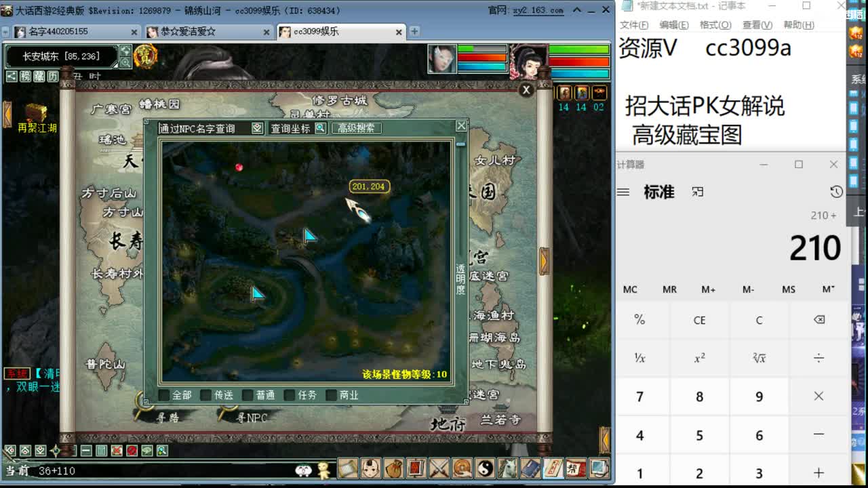
Task: Open the red banner icon in bottom toolbar
Action: coord(416,468)
